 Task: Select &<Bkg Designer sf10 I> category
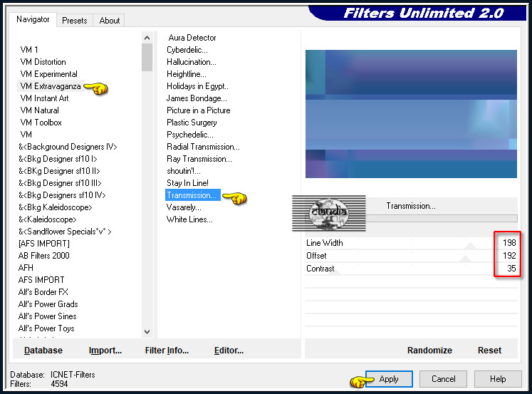pyautogui.click(x=58, y=159)
